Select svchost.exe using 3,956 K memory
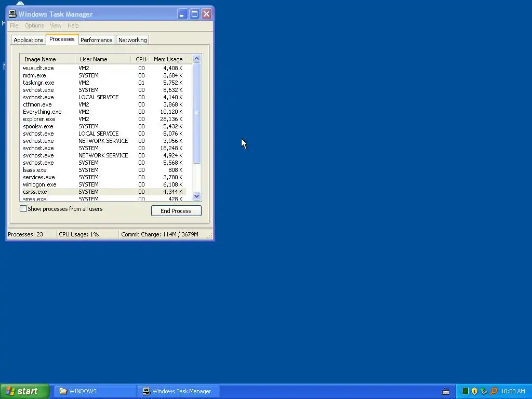This screenshot has width=532, height=399. pos(103,141)
